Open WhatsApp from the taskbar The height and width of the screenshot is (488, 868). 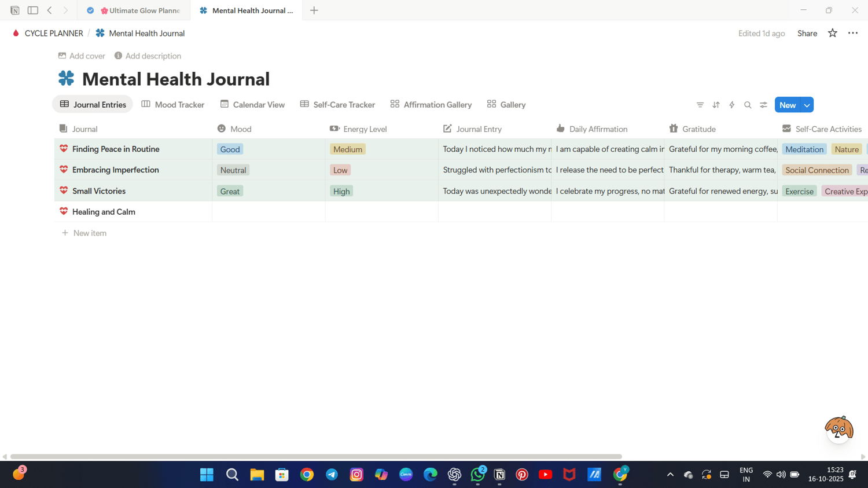click(x=478, y=475)
